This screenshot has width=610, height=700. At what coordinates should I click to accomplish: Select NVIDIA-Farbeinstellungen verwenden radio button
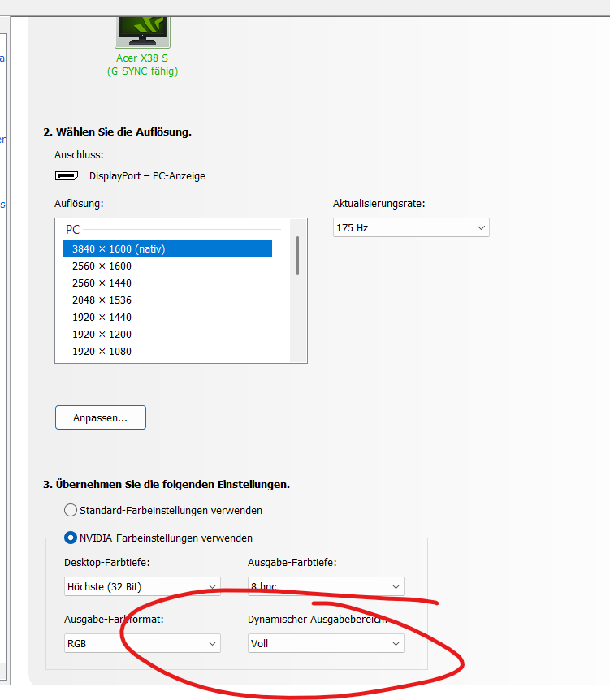71,538
